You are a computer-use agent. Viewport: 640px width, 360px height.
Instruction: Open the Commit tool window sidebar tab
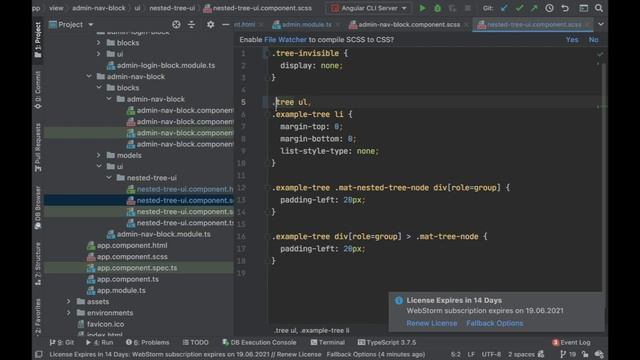click(38, 90)
